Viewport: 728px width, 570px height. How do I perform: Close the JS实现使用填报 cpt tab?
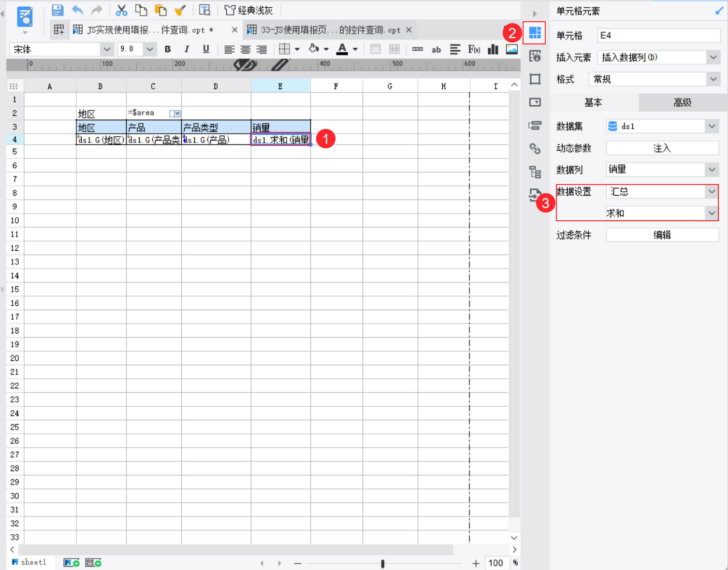coord(234,30)
